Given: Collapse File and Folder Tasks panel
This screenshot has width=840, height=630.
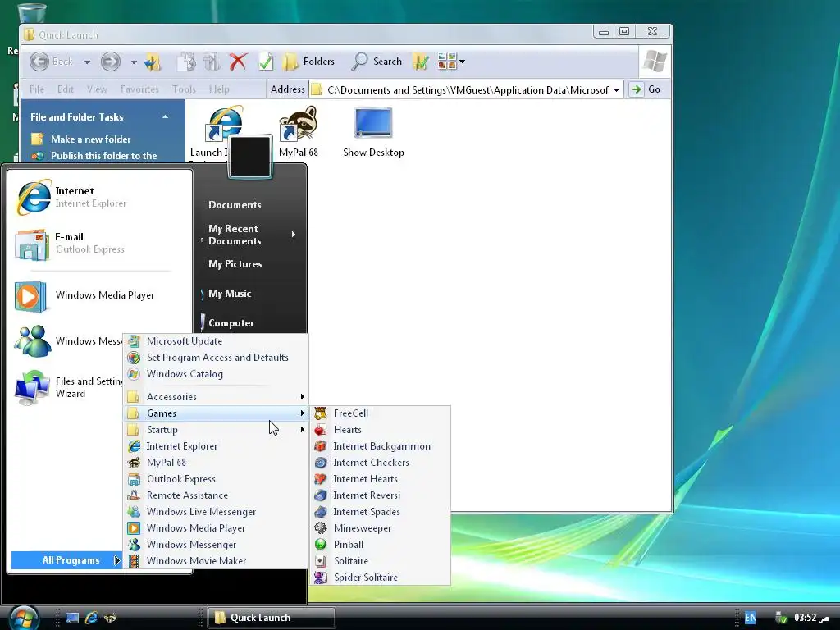Looking at the screenshot, I should click(x=165, y=116).
